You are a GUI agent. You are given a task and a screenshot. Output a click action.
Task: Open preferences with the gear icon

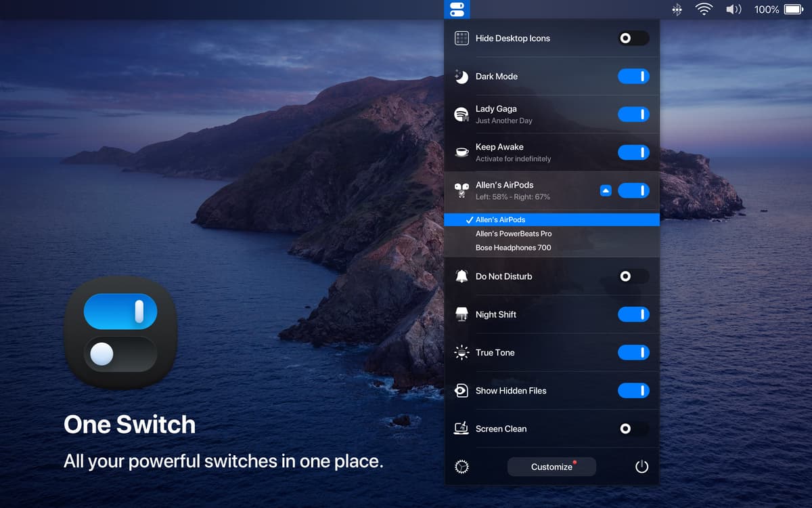[461, 467]
